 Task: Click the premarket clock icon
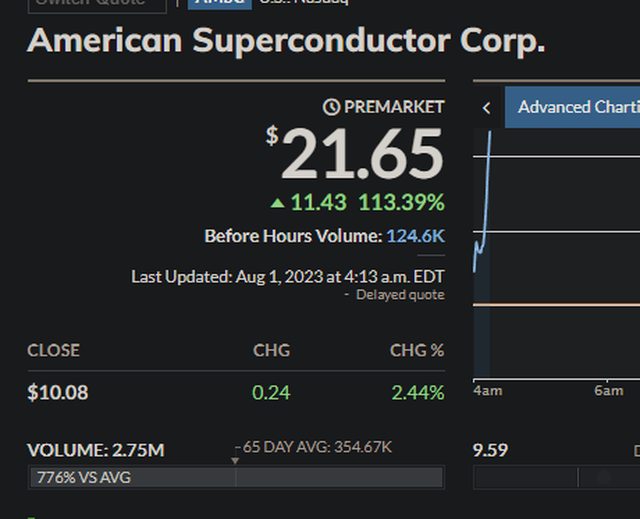[332, 107]
